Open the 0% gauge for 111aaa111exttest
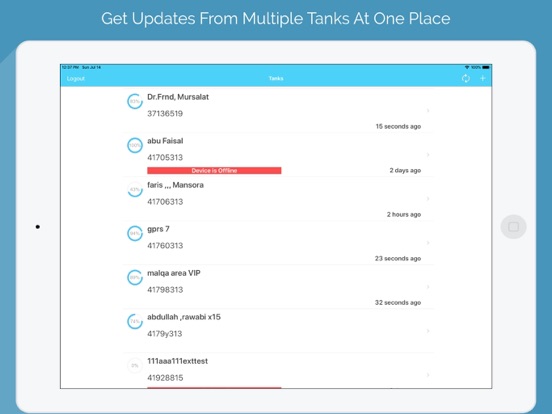Screen dimensions: 552x414 click(135, 365)
